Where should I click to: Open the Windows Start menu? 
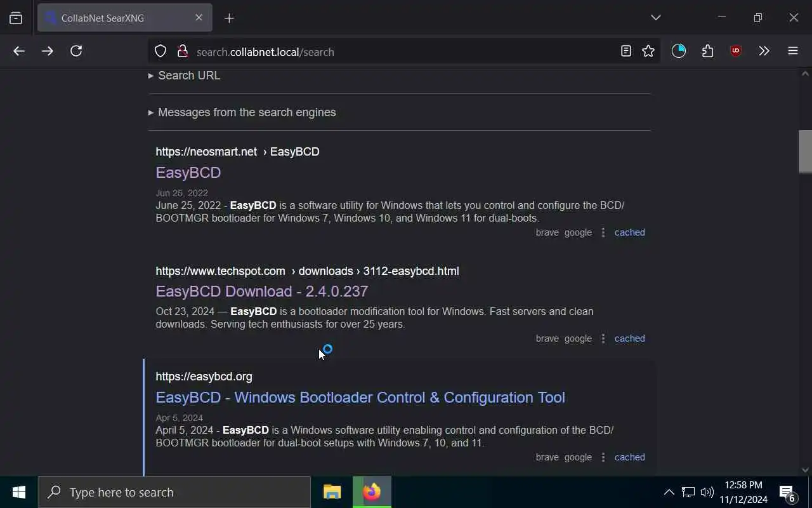19,492
